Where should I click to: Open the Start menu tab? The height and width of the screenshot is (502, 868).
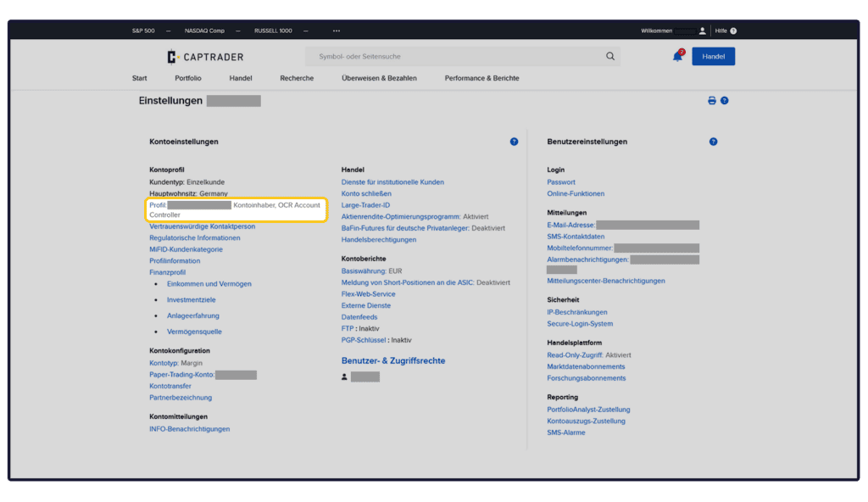140,78
